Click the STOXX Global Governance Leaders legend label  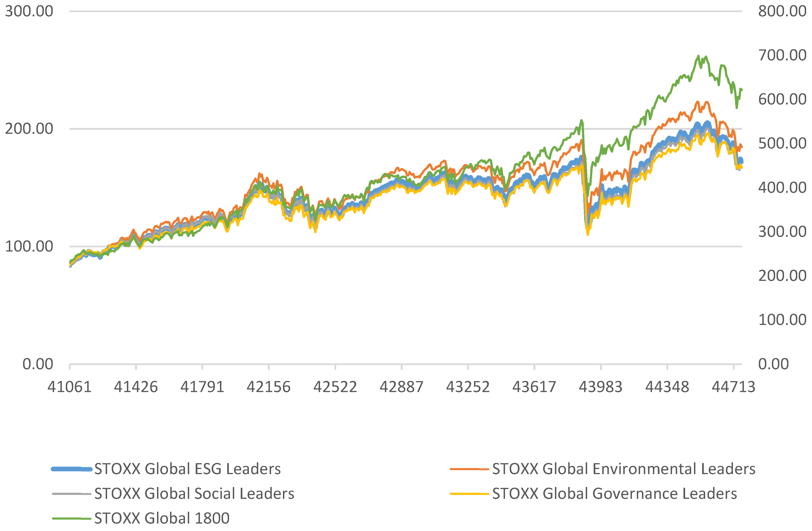[614, 493]
